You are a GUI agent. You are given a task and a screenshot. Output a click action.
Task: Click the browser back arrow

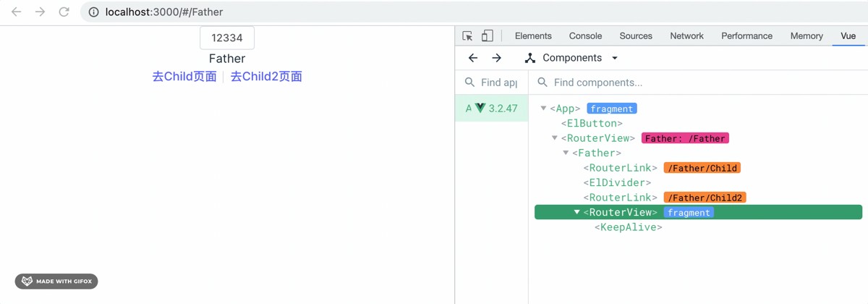(x=16, y=12)
